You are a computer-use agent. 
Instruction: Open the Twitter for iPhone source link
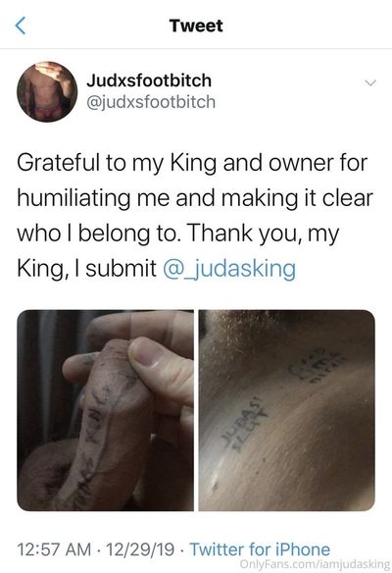[x=260, y=549]
